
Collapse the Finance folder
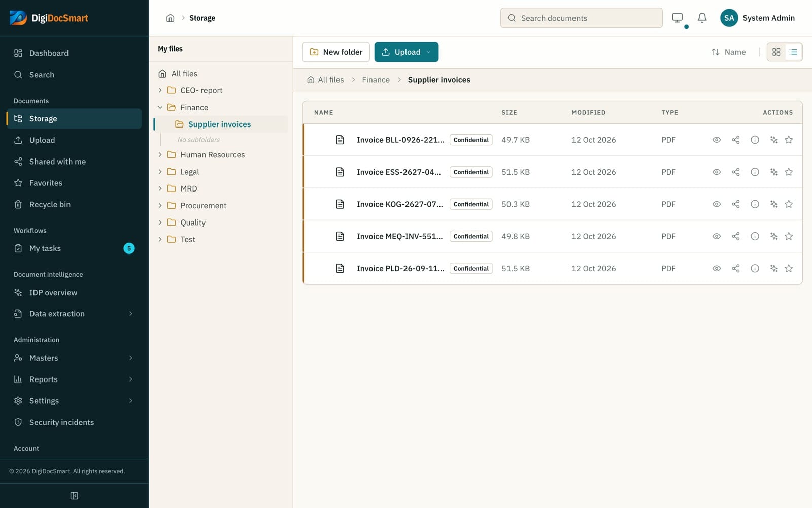pyautogui.click(x=160, y=107)
